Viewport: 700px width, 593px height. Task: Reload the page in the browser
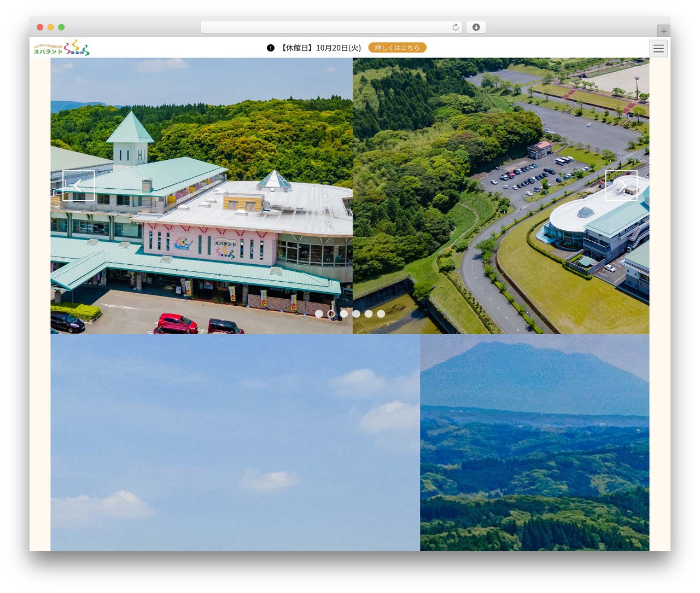click(456, 27)
